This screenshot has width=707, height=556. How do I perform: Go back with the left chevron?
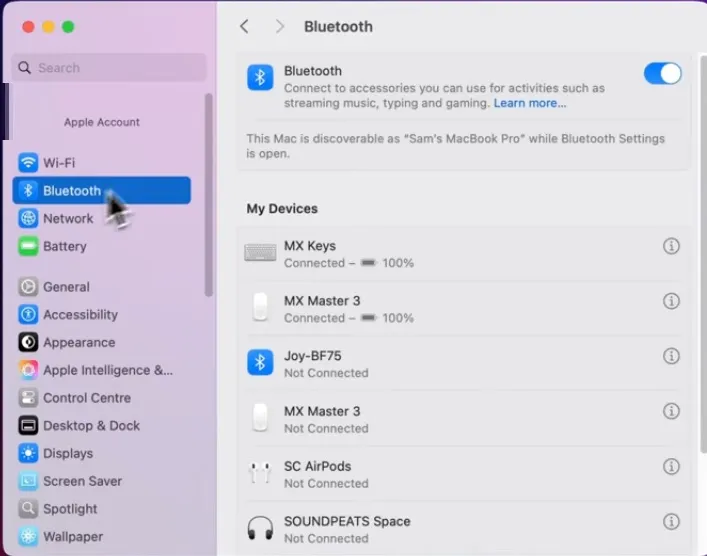[x=244, y=27]
